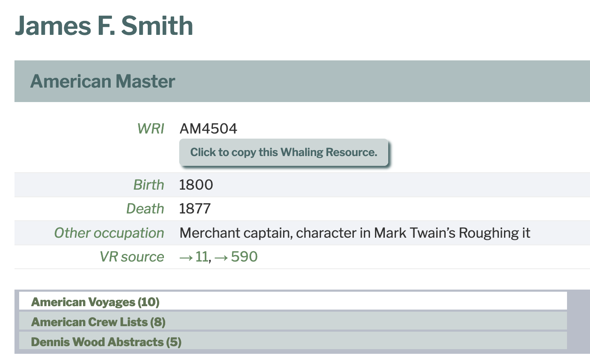Expand the American Voyages (10) section
Image resolution: width=590 pixels, height=364 pixels.
coord(95,302)
